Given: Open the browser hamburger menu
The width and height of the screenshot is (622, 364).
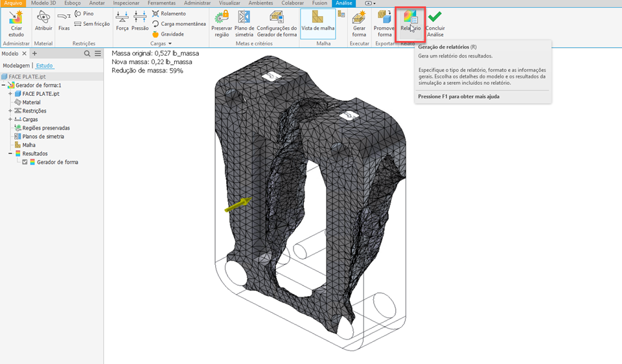Looking at the screenshot, I should [x=98, y=54].
